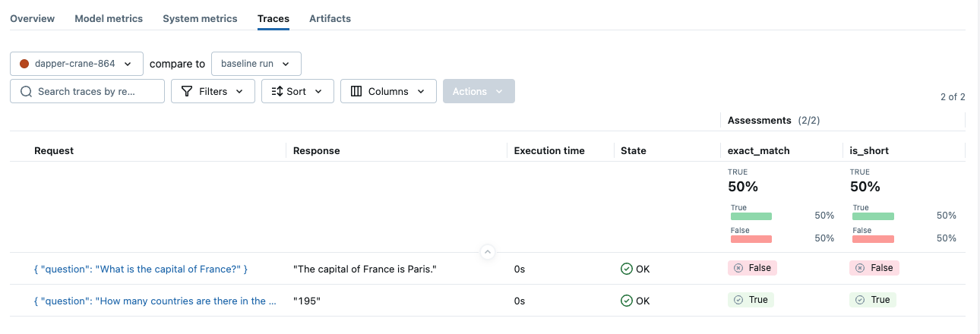This screenshot has height=334, width=980.
Task: Go to the Artifacts tab
Action: [330, 18]
